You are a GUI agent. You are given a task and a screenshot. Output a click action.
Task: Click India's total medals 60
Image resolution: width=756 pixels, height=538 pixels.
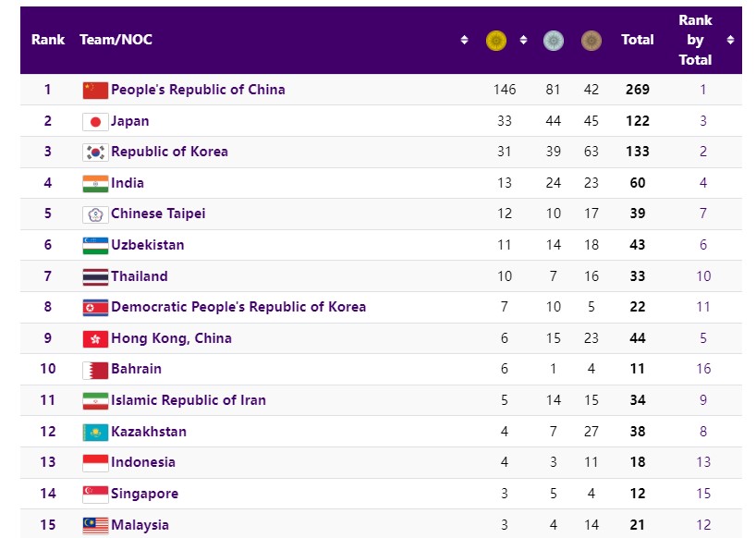click(638, 183)
